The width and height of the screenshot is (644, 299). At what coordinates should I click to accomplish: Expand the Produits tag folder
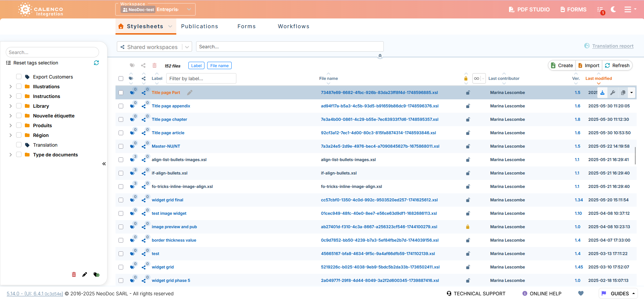pos(10,126)
